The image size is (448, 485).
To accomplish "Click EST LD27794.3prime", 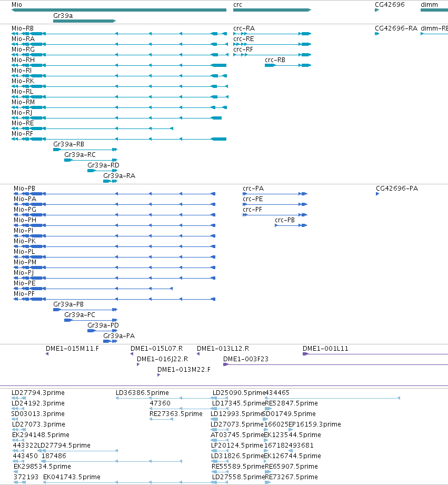I will click(38, 393).
